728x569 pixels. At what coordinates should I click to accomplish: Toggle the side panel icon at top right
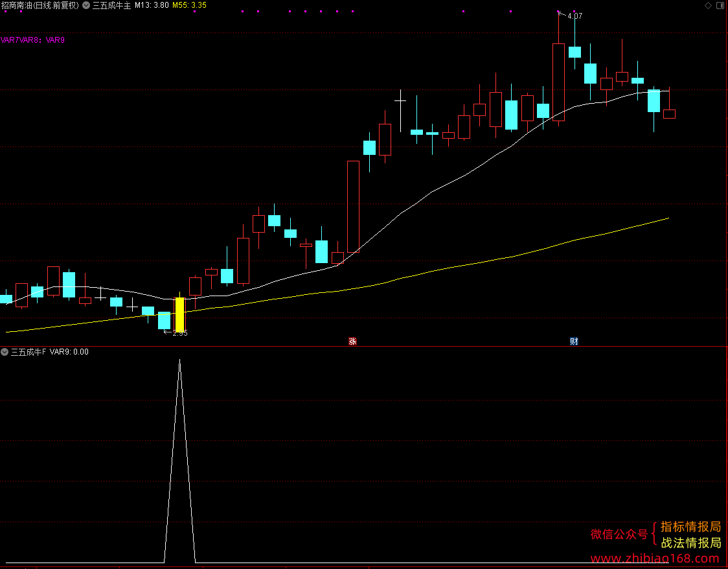(721, 6)
